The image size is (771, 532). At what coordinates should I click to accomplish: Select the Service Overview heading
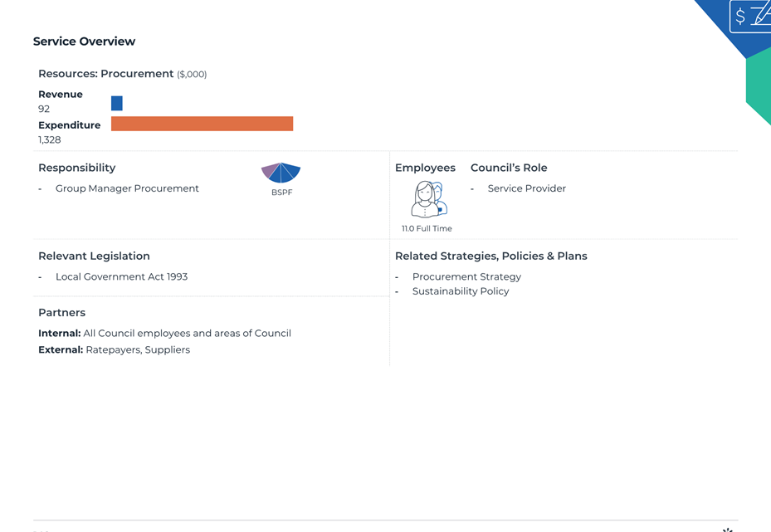coord(84,41)
